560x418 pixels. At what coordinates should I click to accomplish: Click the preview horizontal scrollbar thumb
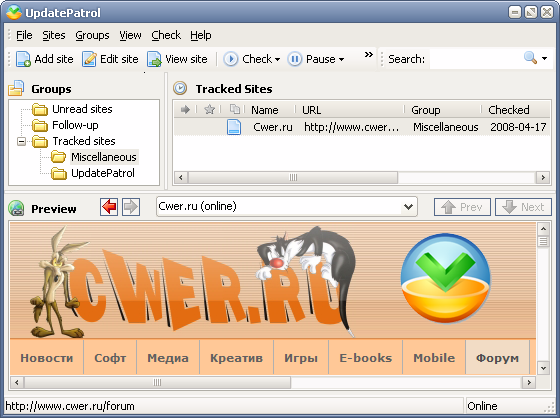157,383
